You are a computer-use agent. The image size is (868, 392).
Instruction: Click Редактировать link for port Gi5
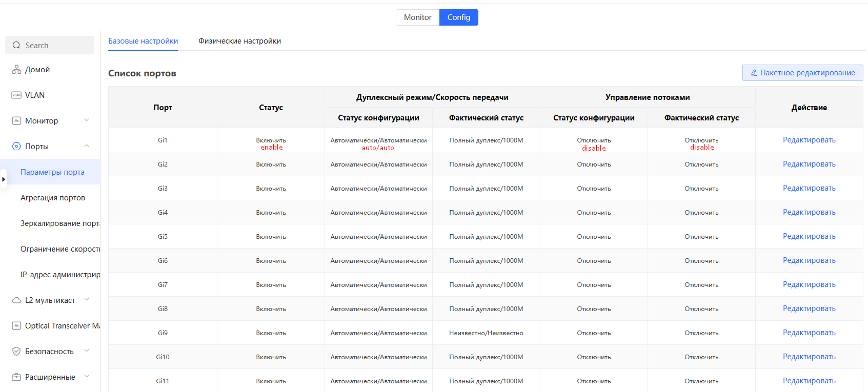click(x=809, y=236)
